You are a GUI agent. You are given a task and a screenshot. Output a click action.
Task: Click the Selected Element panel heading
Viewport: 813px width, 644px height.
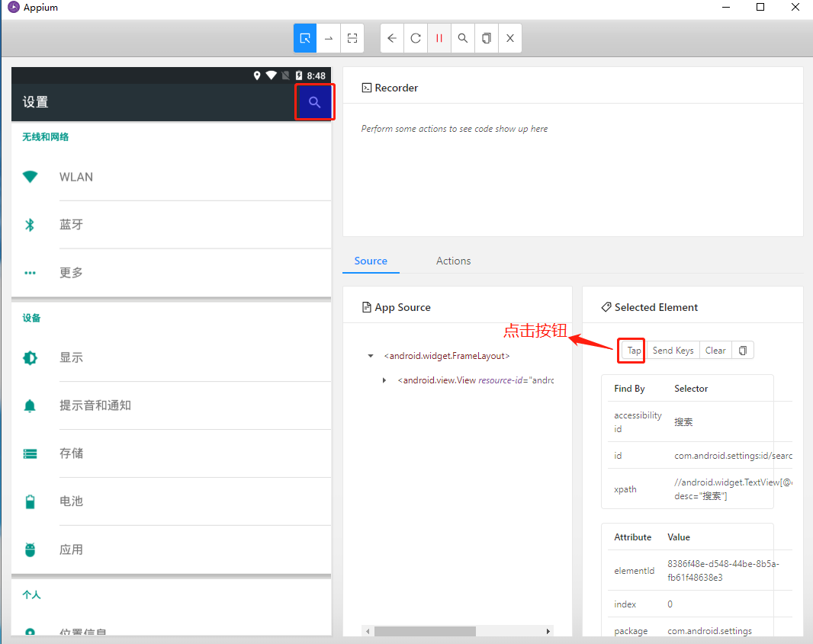coord(650,307)
